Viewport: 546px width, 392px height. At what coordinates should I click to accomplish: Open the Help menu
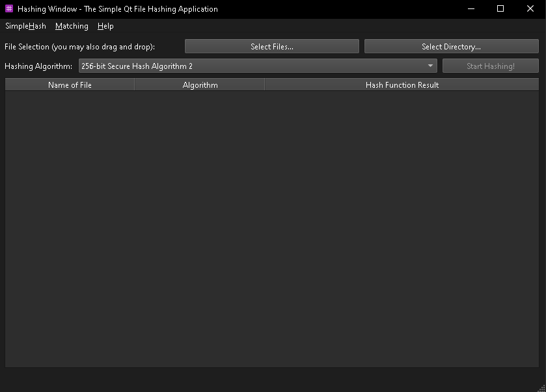pos(105,26)
